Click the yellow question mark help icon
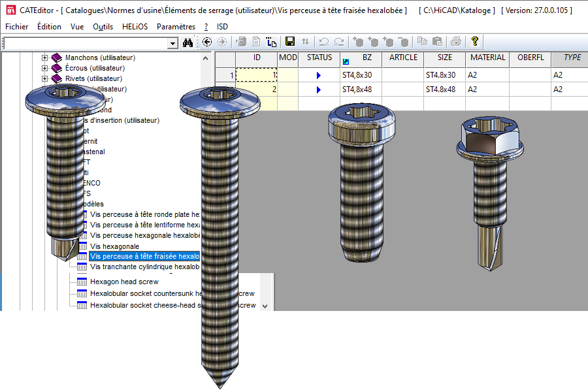Image resolution: width=588 pixels, height=392 pixels. pyautogui.click(x=475, y=41)
